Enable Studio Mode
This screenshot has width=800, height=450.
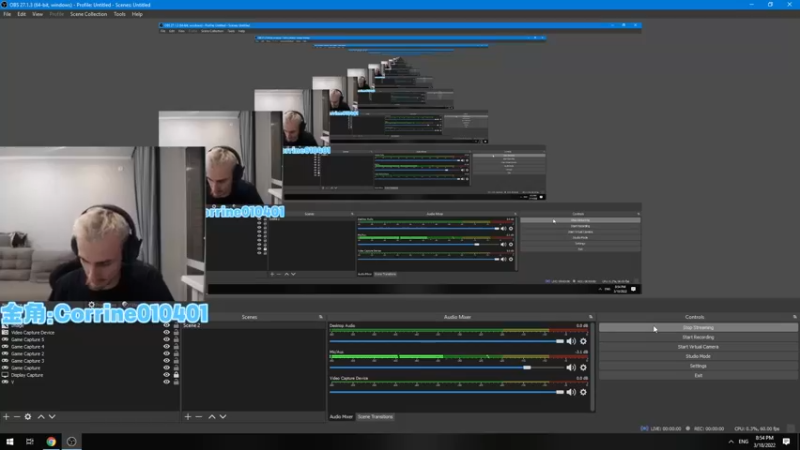(698, 356)
